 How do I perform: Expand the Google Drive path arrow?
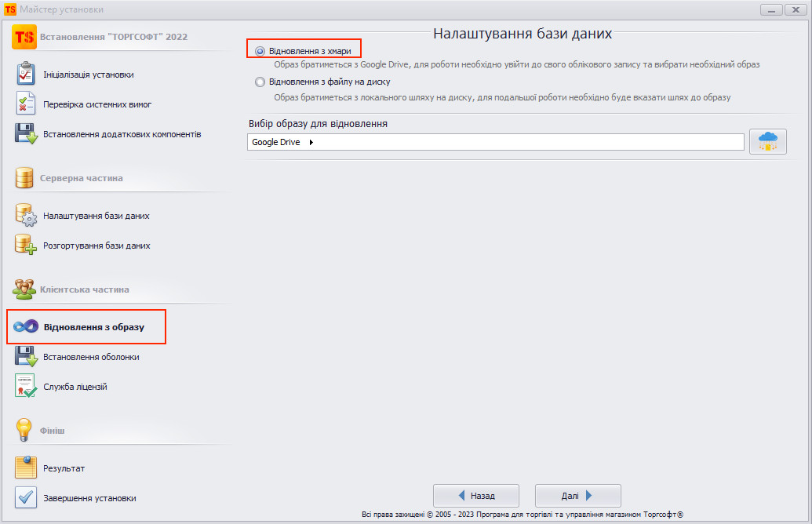[x=311, y=142]
